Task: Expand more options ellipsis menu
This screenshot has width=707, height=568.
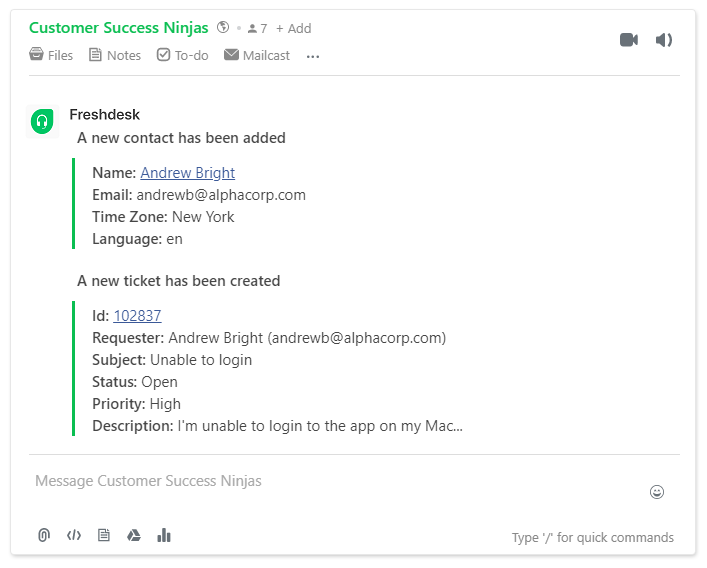Action: 313,56
